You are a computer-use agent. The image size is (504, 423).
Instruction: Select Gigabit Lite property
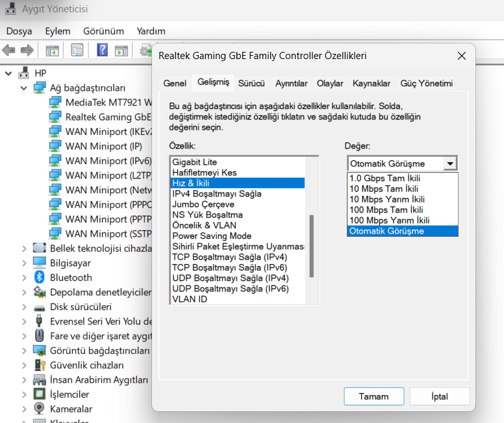point(238,162)
